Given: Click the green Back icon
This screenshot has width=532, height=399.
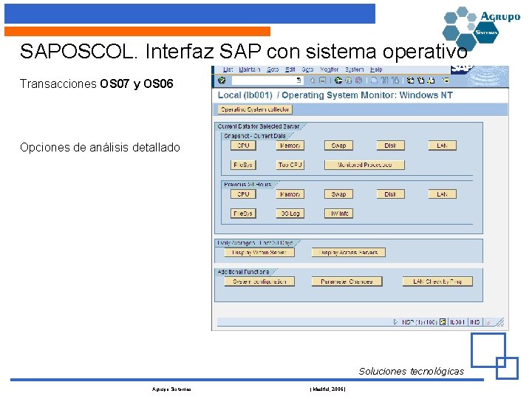Looking at the screenshot, I should 338,81.
